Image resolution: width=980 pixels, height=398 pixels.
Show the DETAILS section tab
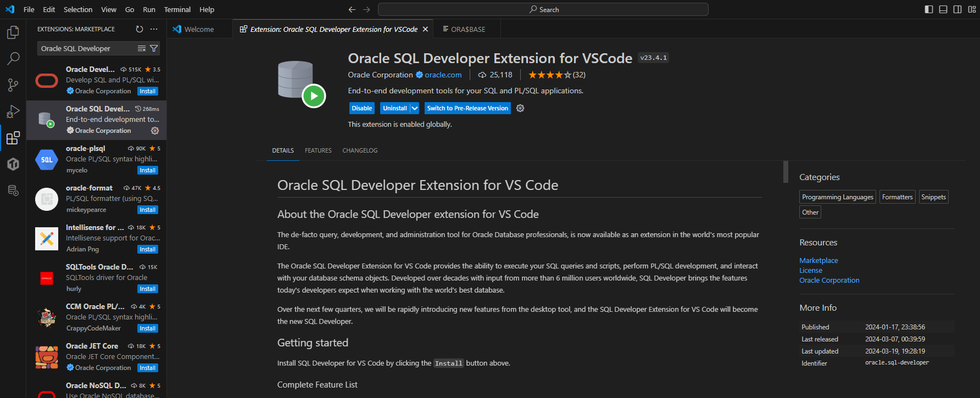pyautogui.click(x=283, y=150)
